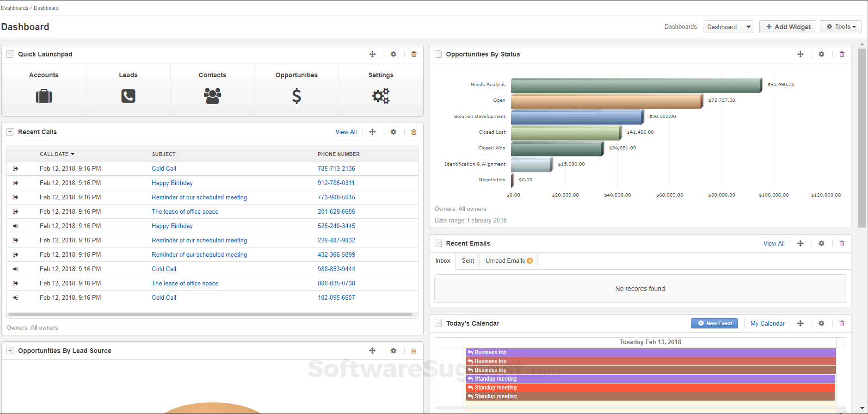Delete the Recent Calls widget via trash icon
The width and height of the screenshot is (868, 414).
414,132
